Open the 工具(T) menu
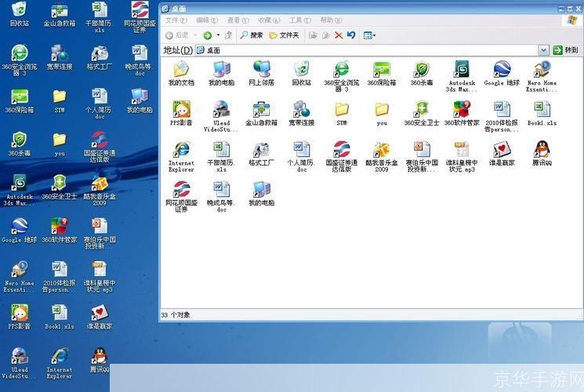 (x=299, y=20)
